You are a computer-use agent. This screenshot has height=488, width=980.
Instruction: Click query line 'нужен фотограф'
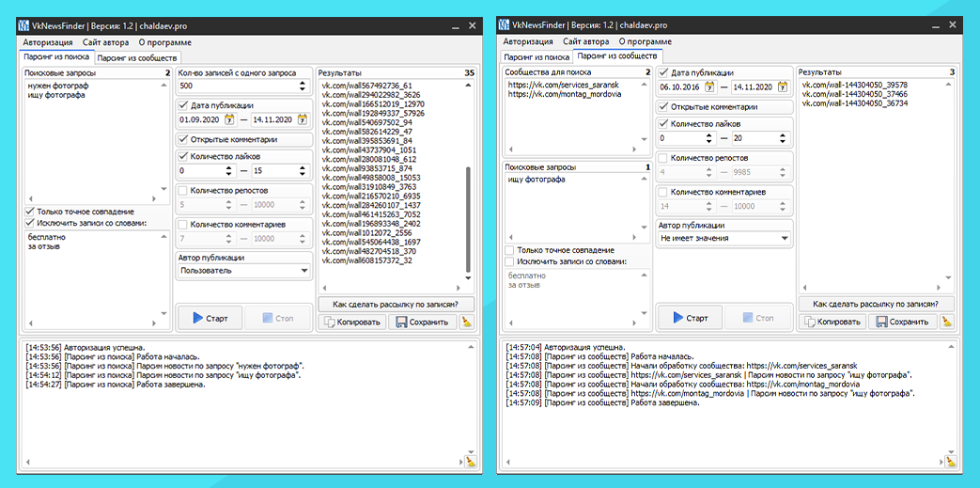click(x=58, y=85)
